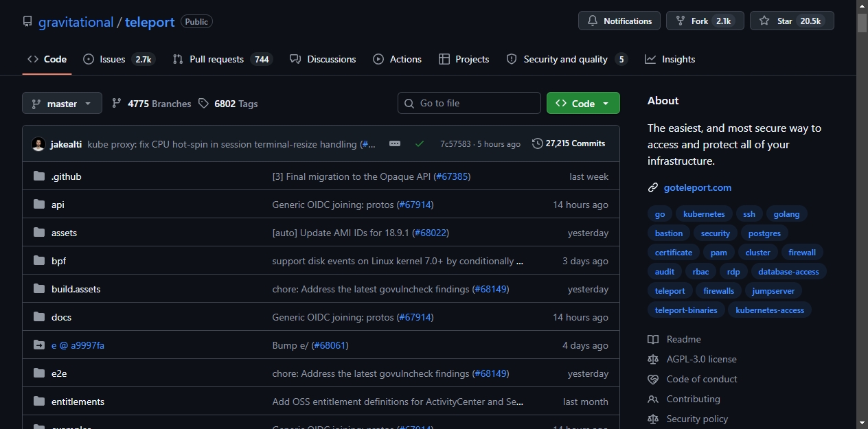
Task: Click the teleport-binaries topic tag
Action: pos(686,310)
